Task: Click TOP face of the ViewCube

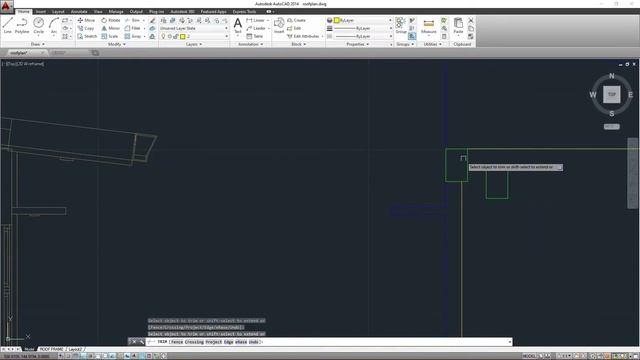Action: (611, 94)
